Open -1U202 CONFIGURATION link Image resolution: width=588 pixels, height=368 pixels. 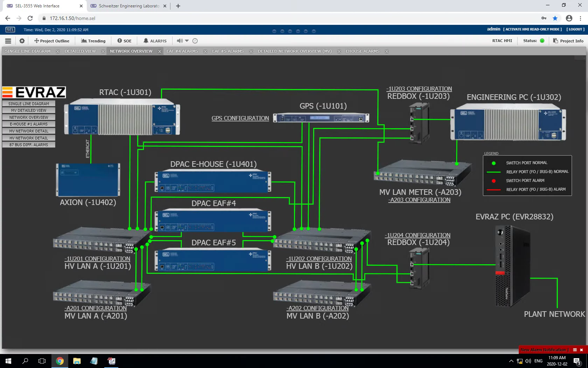(x=319, y=259)
